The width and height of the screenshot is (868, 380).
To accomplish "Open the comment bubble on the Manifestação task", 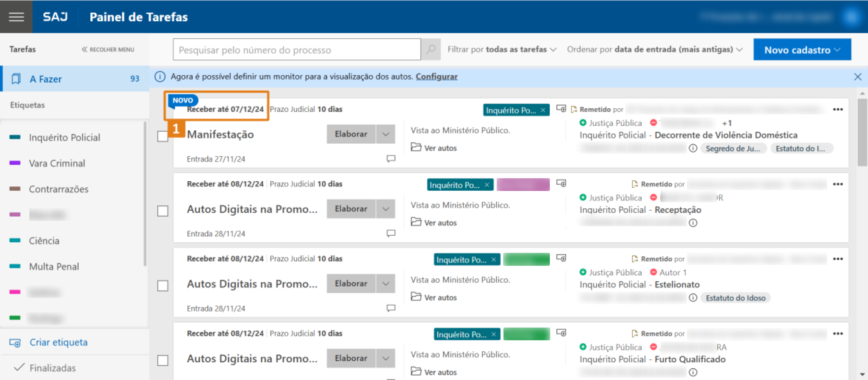I will pos(391,159).
